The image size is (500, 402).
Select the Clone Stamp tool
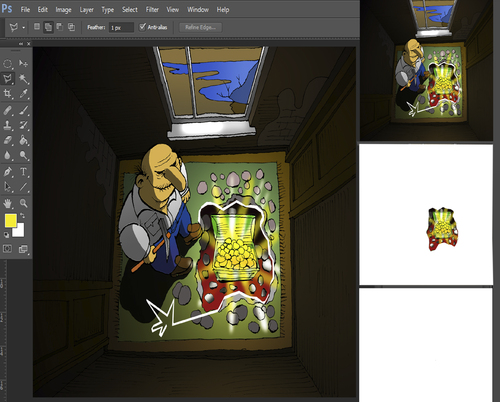[x=8, y=125]
